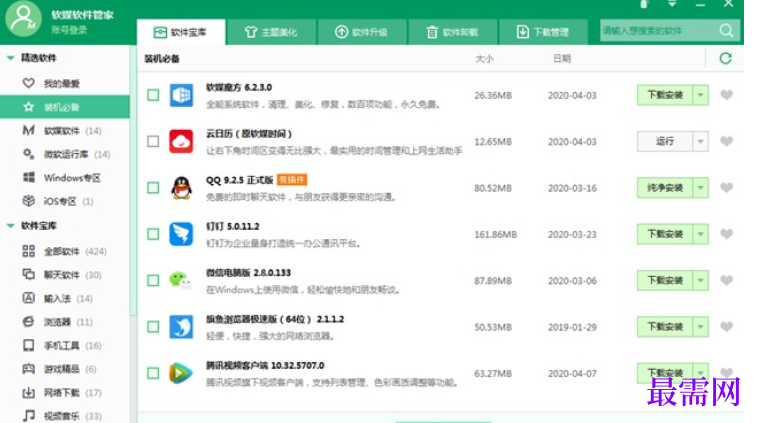
Task: Check the 钉钉 5.0.11.2 checkbox
Action: (153, 234)
